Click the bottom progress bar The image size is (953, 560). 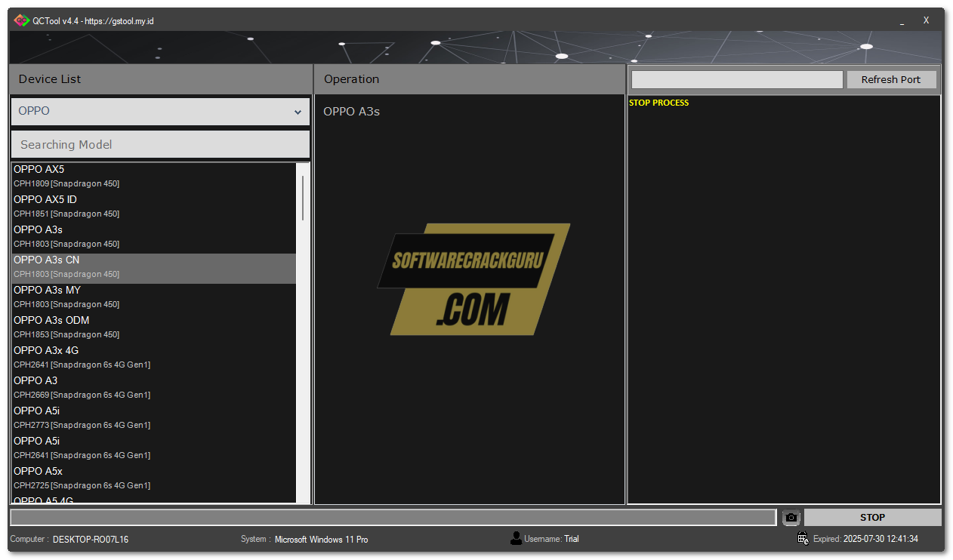coord(393,517)
